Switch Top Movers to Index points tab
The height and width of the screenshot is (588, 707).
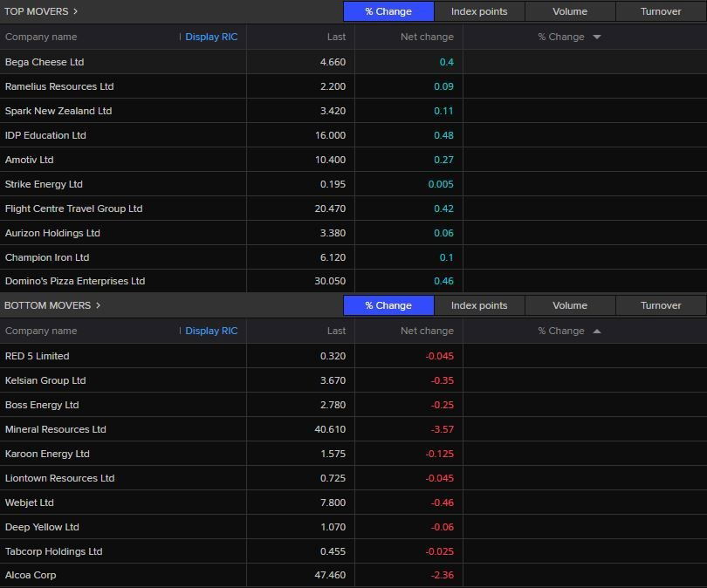coord(479,11)
